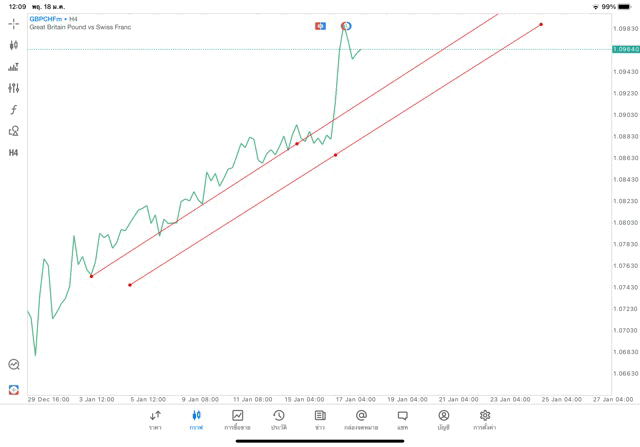Open the ข่าว (News) tab

320,419
